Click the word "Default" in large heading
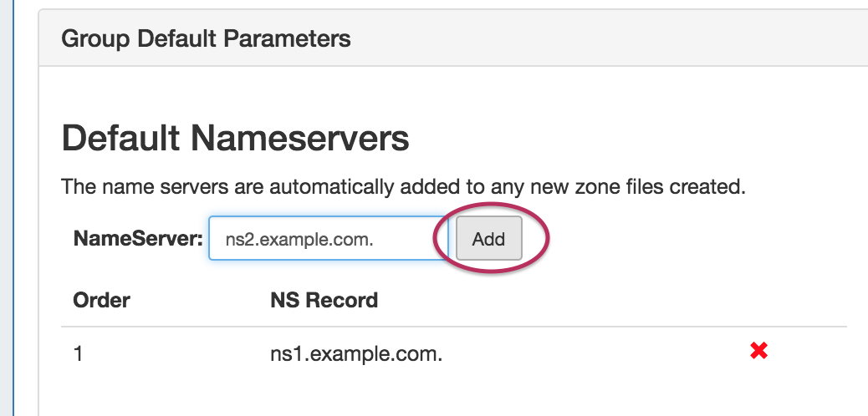 pyautogui.click(x=120, y=138)
